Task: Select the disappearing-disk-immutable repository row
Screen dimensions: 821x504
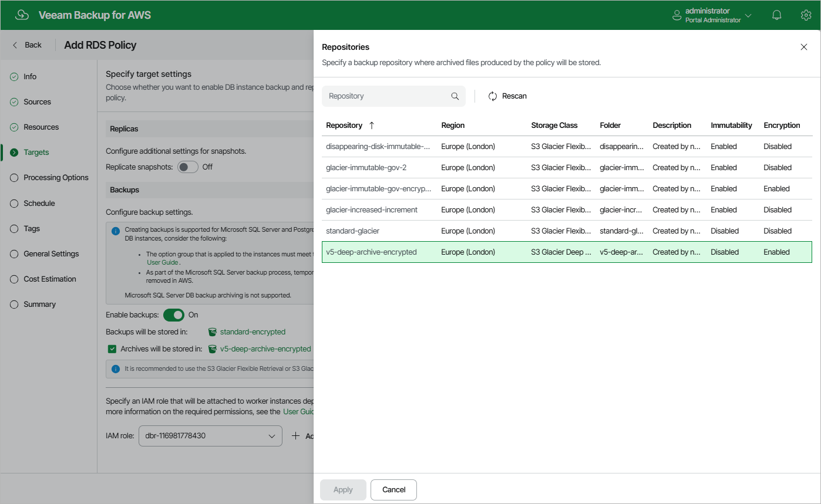Action: (567, 147)
